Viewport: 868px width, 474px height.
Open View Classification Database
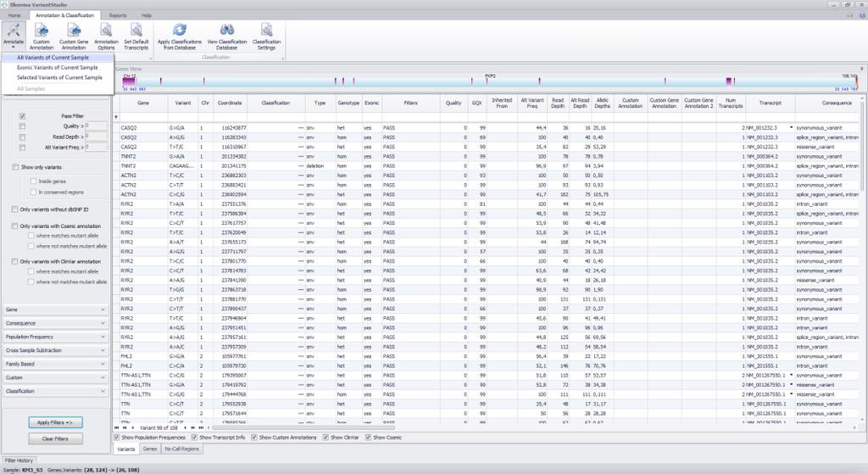pos(227,36)
